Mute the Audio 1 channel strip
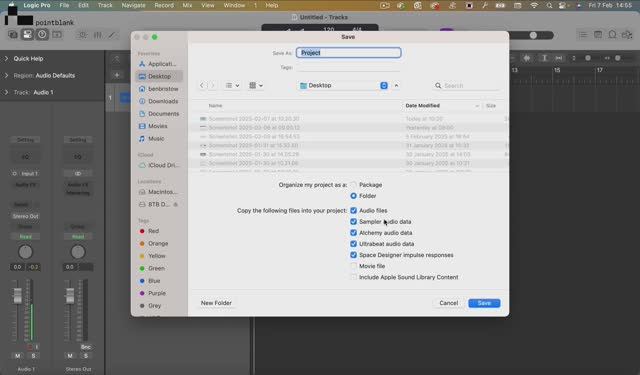 point(18,356)
